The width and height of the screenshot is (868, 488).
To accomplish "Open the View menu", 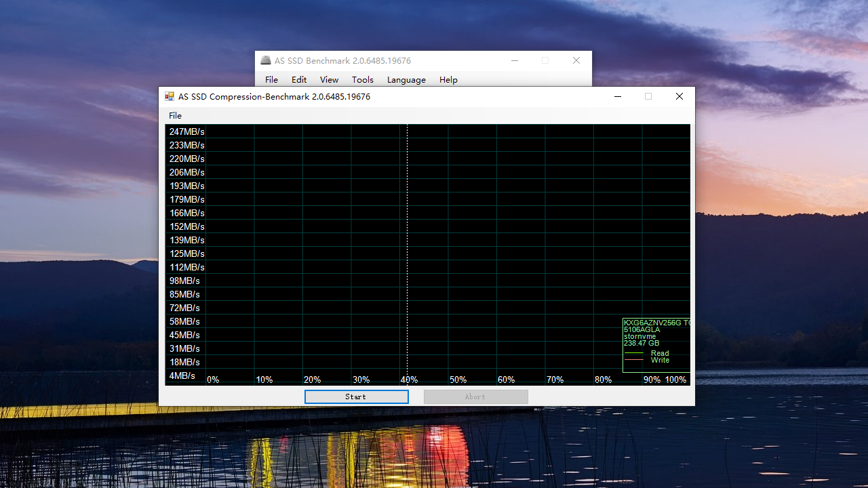I will (x=329, y=79).
